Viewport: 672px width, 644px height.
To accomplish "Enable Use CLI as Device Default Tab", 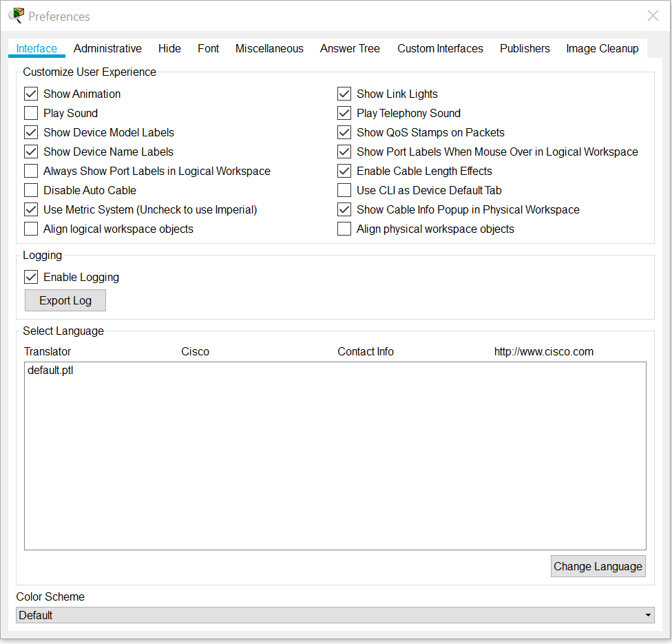I will point(344,191).
